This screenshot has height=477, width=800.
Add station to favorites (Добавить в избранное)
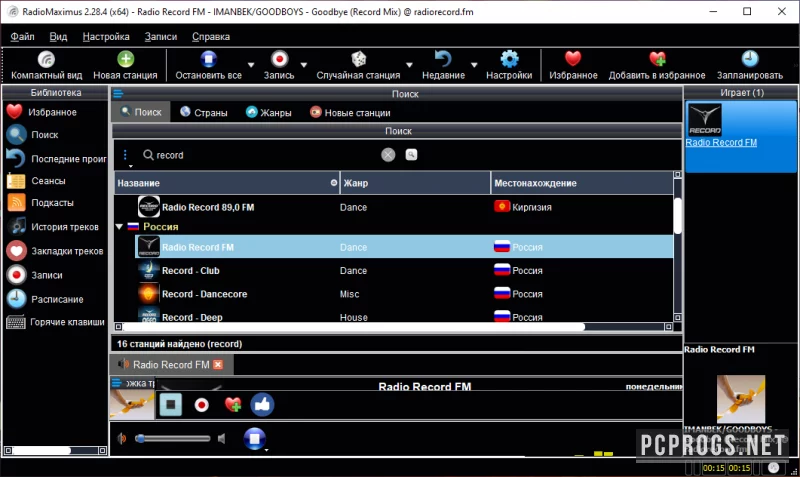(657, 65)
